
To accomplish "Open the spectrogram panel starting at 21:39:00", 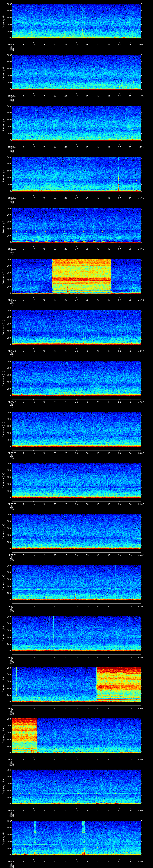I will point(76,531).
